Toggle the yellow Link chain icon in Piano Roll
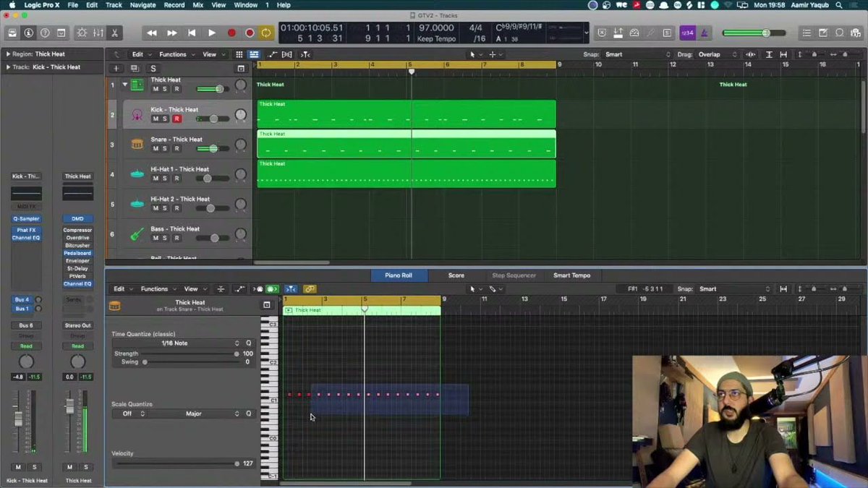Screen dimensions: 868x488 [310, 288]
